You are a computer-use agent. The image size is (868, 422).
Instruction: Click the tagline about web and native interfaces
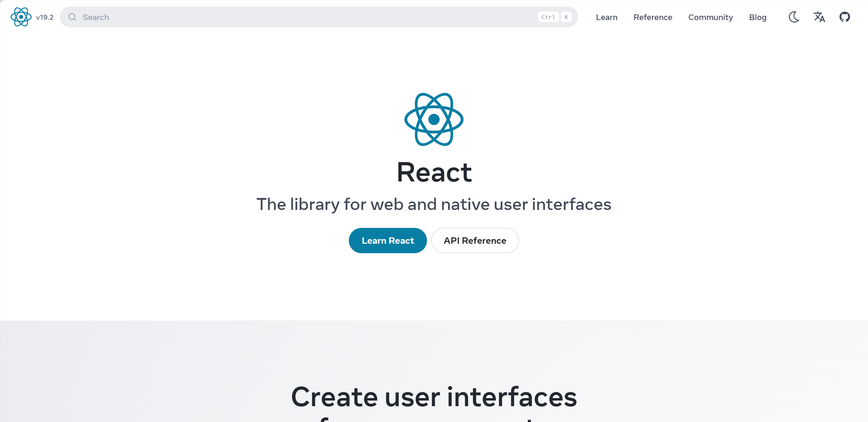coord(434,204)
